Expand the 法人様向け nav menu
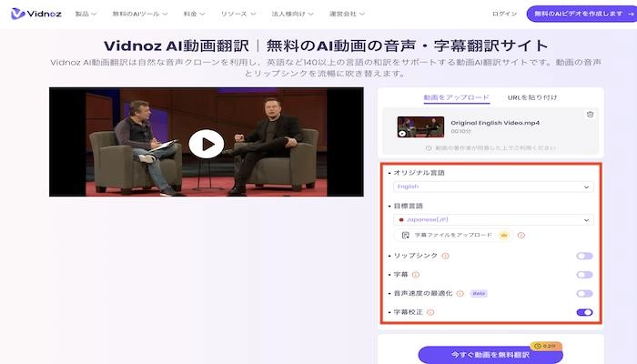The image size is (637, 364). click(292, 14)
